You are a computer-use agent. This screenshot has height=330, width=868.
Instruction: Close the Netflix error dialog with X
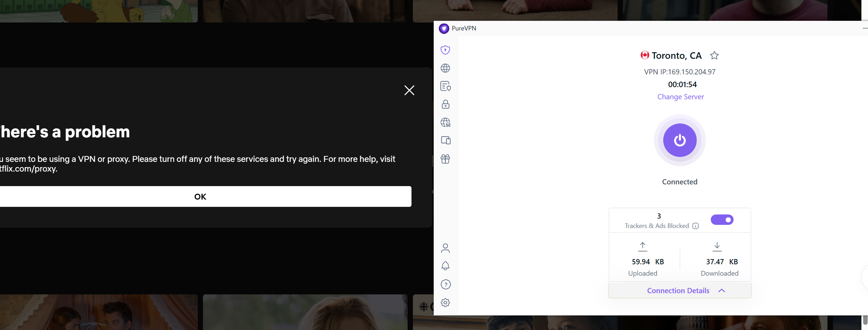click(x=409, y=90)
